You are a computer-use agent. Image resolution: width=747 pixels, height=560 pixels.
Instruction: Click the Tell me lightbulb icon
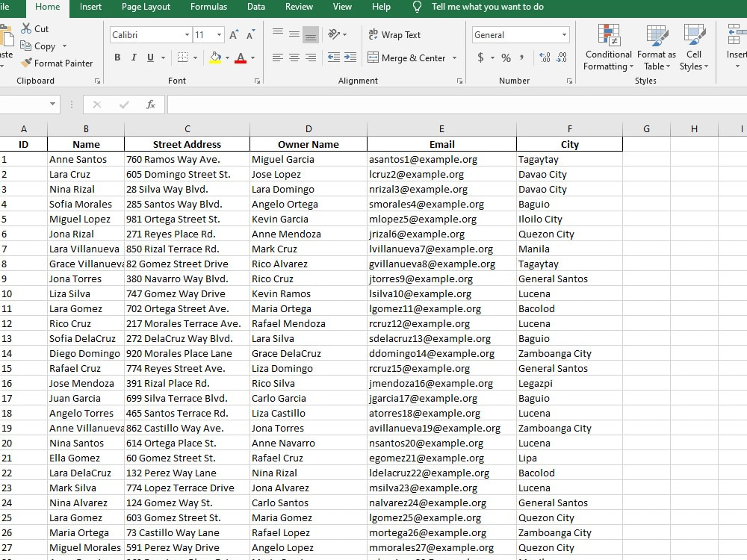click(417, 7)
